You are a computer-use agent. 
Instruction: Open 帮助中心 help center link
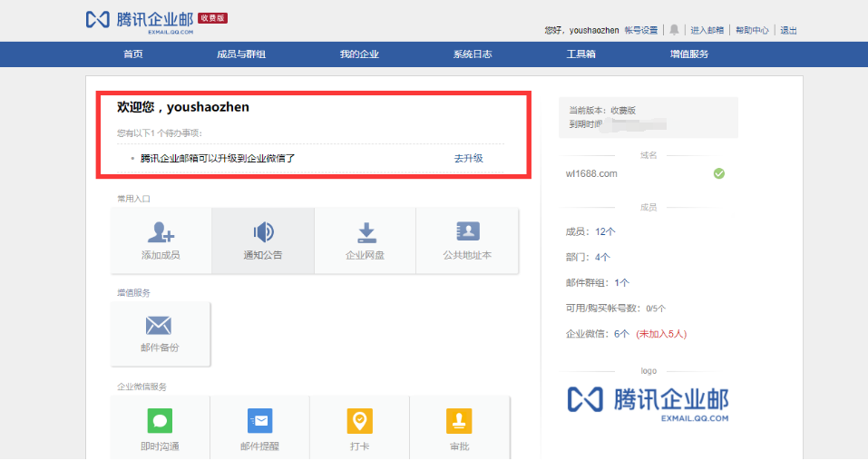click(752, 31)
